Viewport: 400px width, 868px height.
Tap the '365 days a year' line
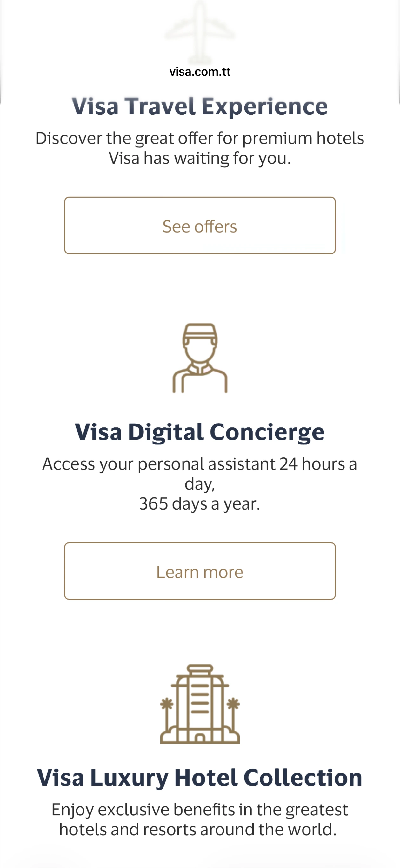[200, 504]
